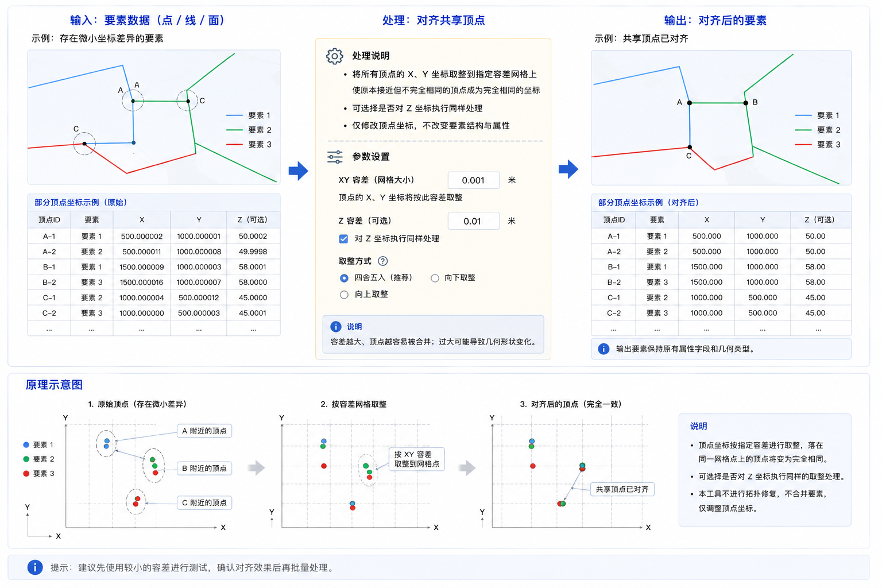Click the blue 要素 1 line in input map legend
Image resolution: width=882 pixels, height=588 pixels.
[x=234, y=115]
